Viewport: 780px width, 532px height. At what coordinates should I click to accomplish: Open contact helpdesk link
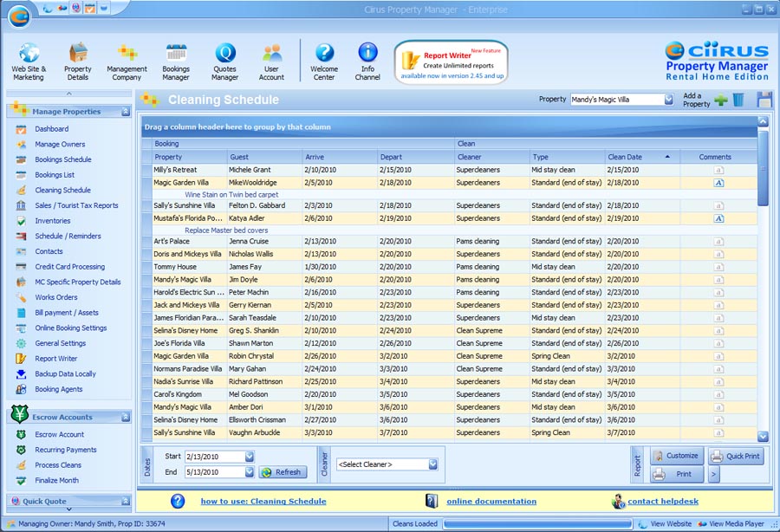663,502
